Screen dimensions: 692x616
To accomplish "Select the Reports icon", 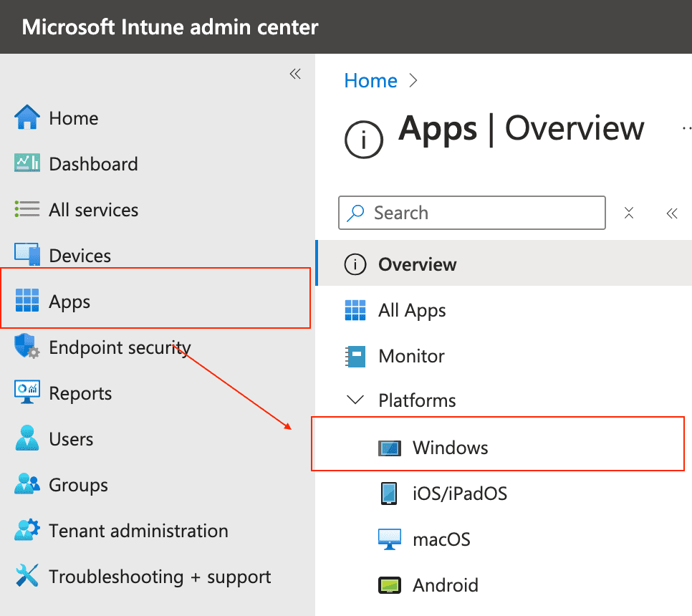I will (26, 393).
